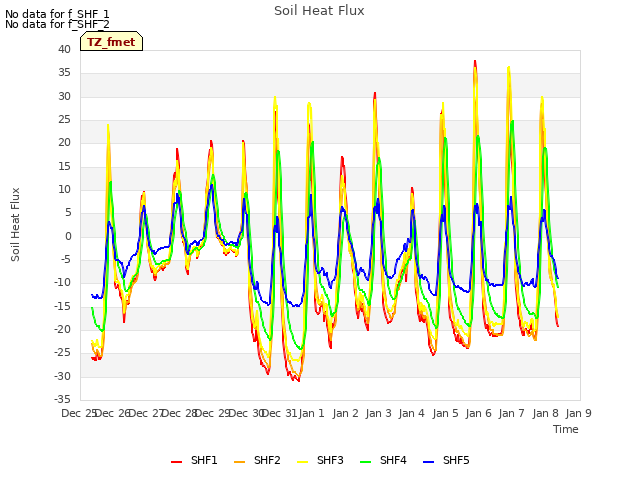Click the 'Jan 5' x-axis tick label

445,413
